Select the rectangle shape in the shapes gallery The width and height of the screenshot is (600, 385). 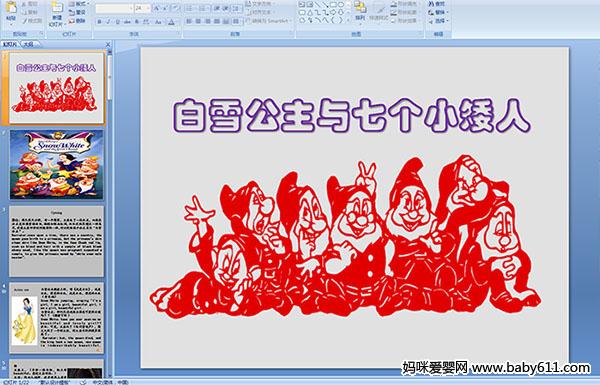point(333,4)
